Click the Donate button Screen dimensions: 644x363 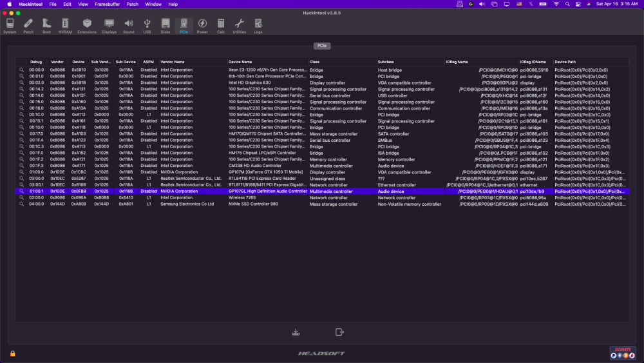pos(623,353)
